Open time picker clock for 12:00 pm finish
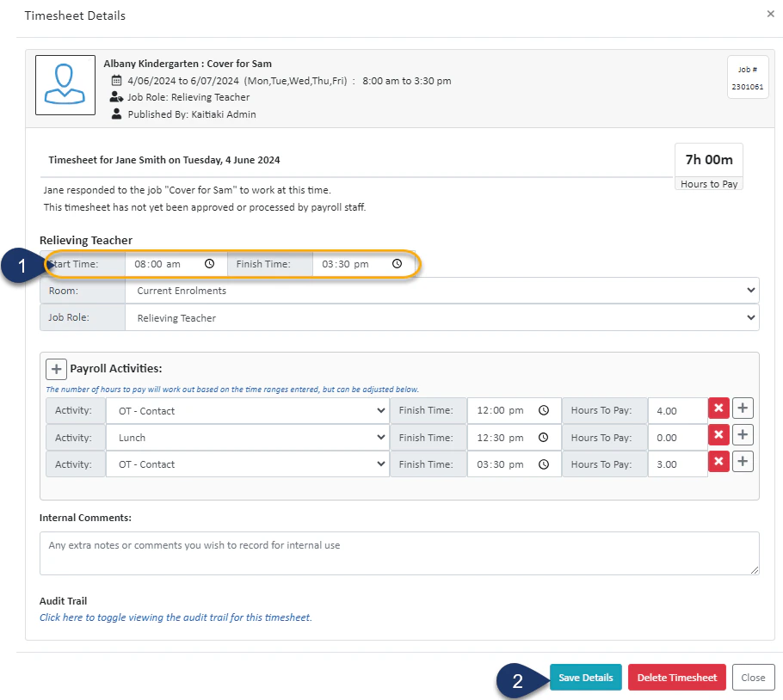The width and height of the screenshot is (783, 700). click(x=544, y=410)
